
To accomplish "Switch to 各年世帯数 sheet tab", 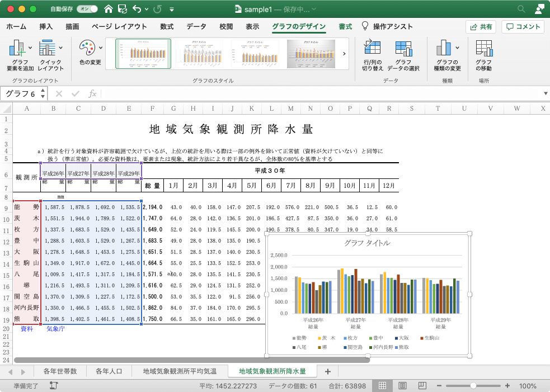I will 60,371.
